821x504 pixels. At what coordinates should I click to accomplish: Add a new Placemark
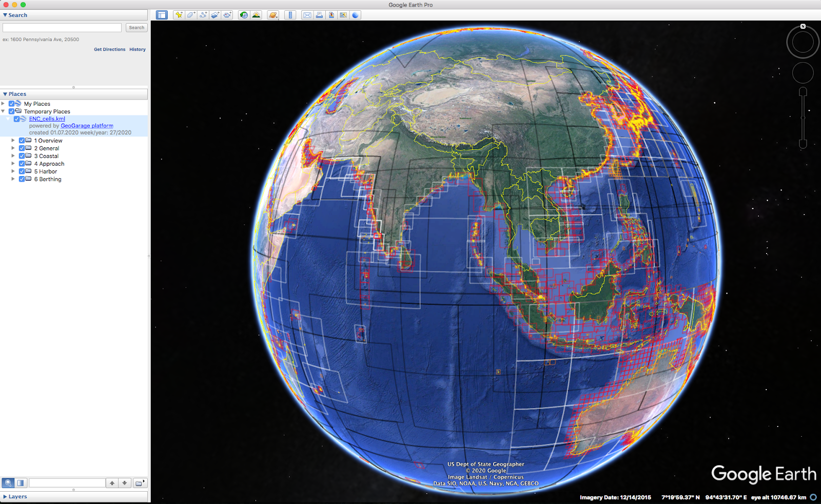(179, 15)
